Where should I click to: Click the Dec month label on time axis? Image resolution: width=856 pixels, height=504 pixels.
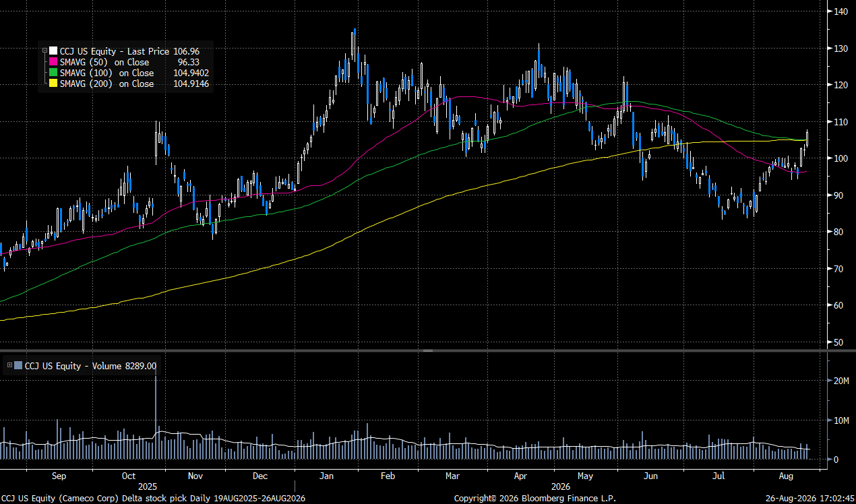(x=260, y=476)
